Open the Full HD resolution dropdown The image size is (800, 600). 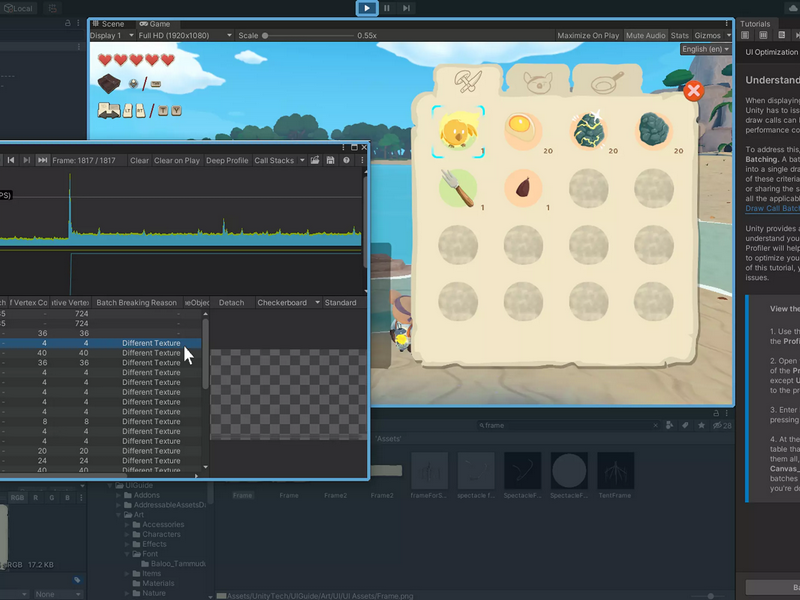[x=185, y=35]
